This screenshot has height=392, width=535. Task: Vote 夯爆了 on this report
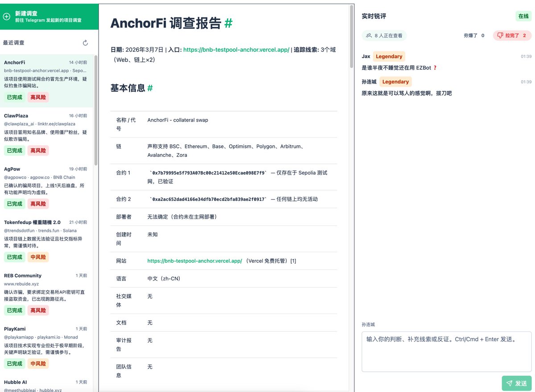[x=474, y=36]
